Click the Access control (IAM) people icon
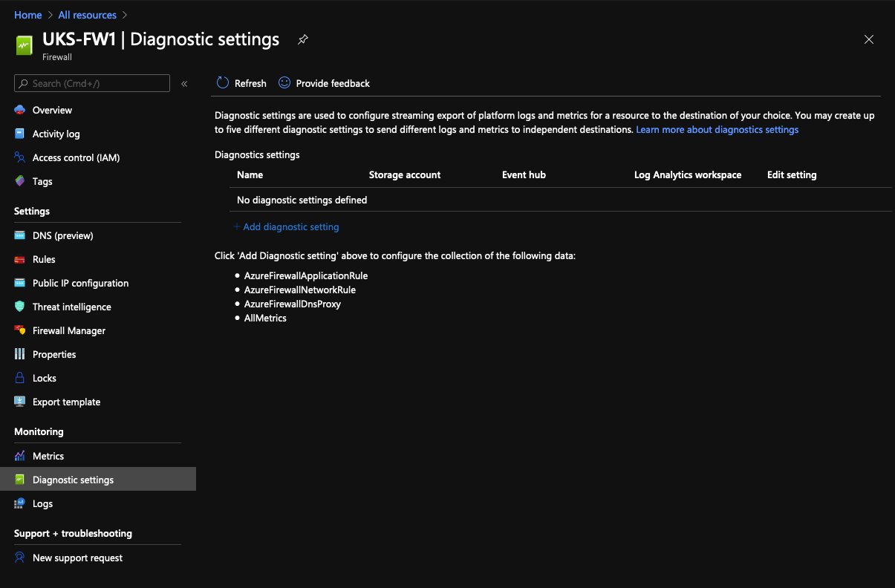 20,157
